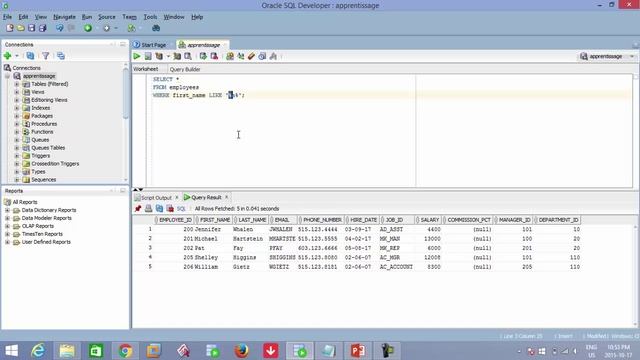The width and height of the screenshot is (640, 360).
Task: Switch to the Query Builder tab
Action: click(x=185, y=69)
